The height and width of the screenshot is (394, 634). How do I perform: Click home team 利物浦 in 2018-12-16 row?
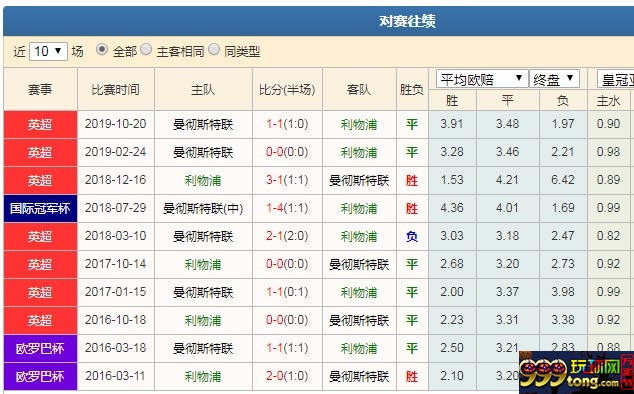(203, 180)
